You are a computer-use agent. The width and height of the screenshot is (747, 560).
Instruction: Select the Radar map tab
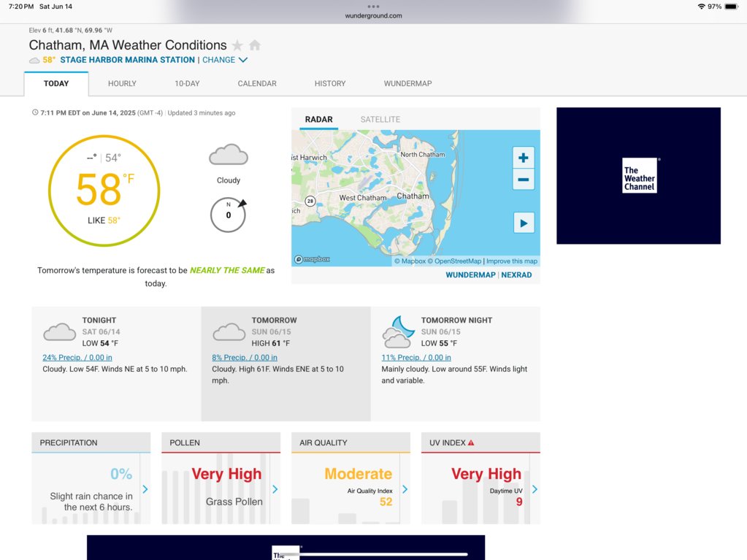[x=318, y=120]
